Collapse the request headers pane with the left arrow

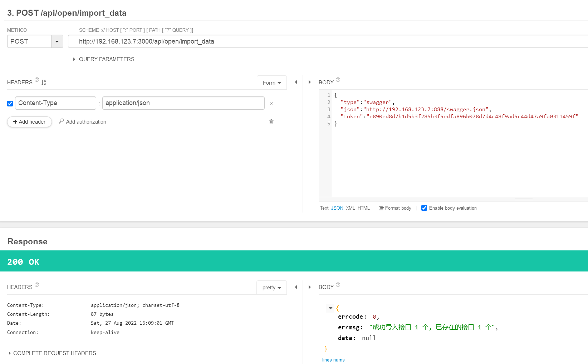pyautogui.click(x=296, y=82)
